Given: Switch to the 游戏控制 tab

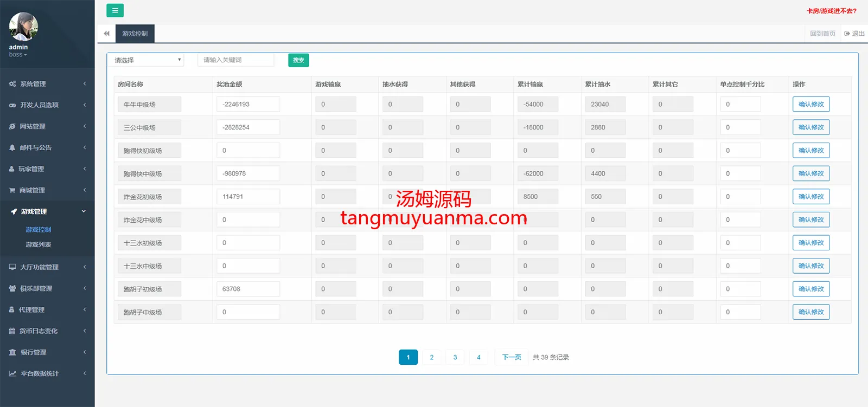Looking at the screenshot, I should pyautogui.click(x=135, y=34).
